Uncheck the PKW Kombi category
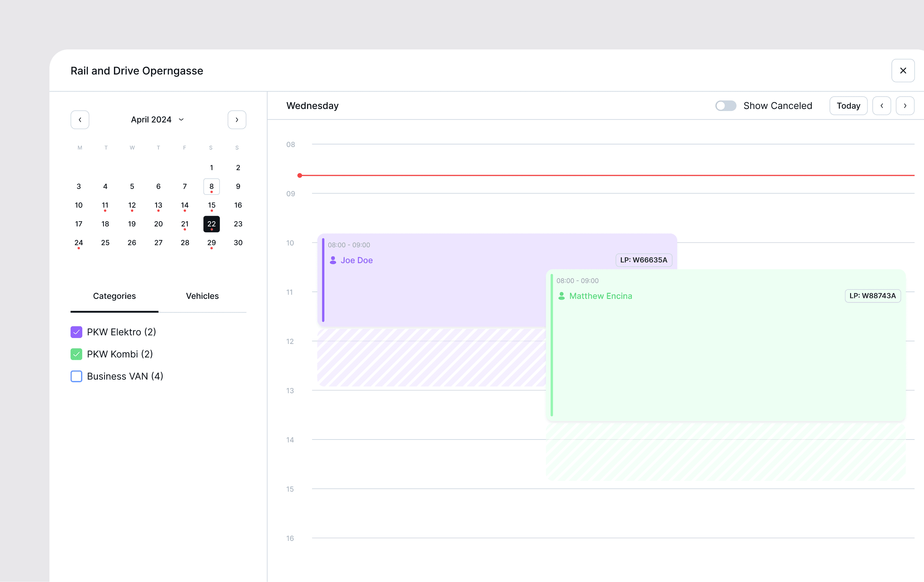This screenshot has width=924, height=582. click(76, 354)
